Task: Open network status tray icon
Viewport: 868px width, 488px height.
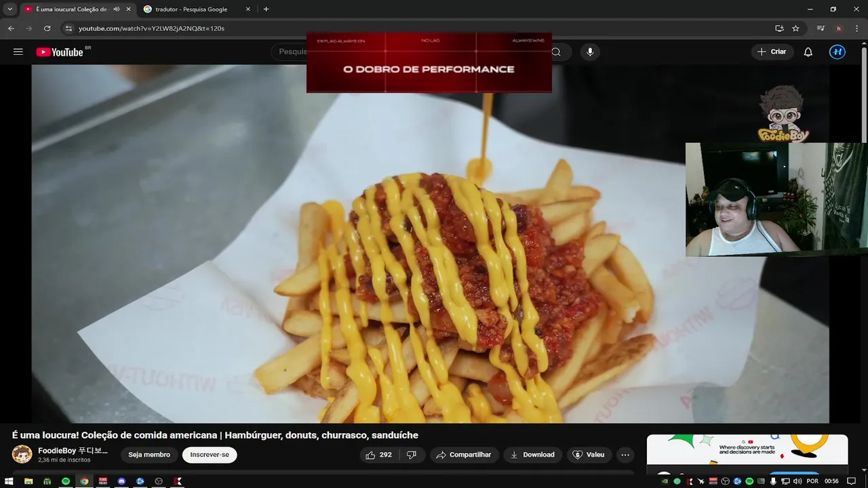Action: coord(786,481)
